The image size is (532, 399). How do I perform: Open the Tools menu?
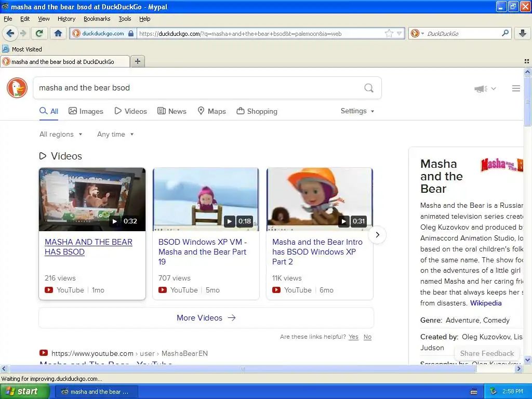(x=125, y=19)
